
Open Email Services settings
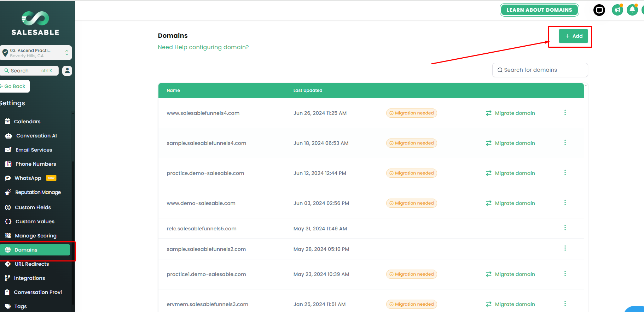click(x=34, y=150)
